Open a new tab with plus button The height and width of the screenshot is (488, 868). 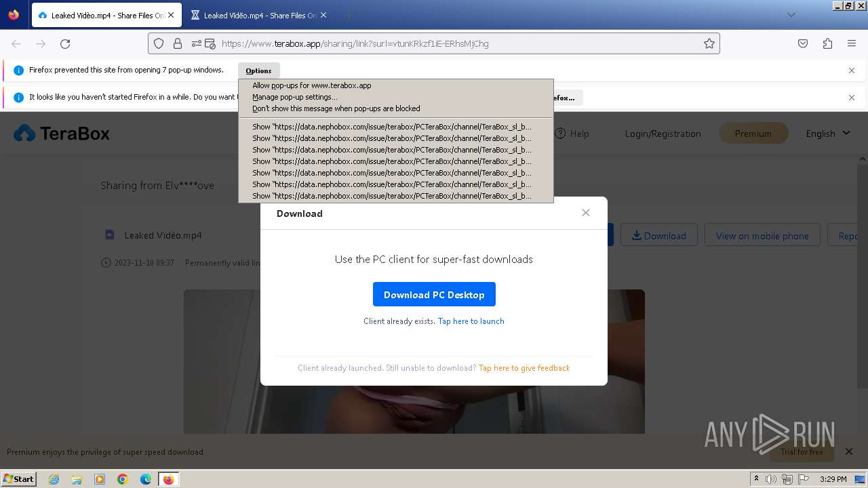click(x=349, y=15)
